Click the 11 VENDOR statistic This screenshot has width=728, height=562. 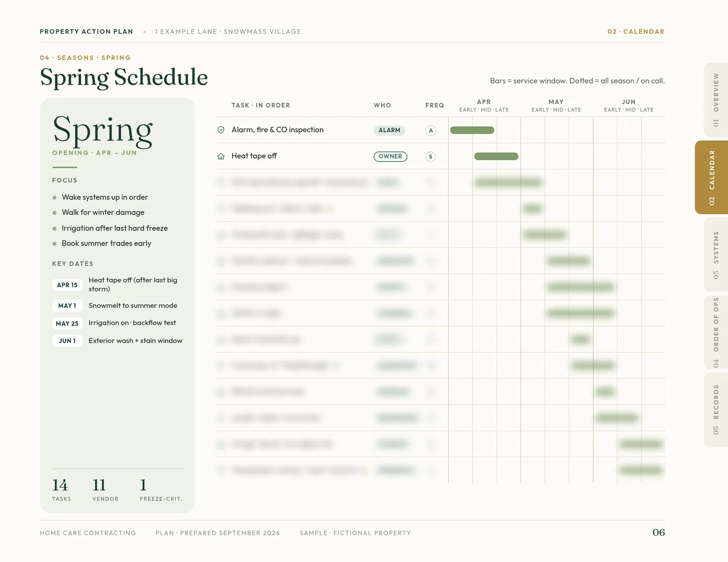(x=105, y=489)
